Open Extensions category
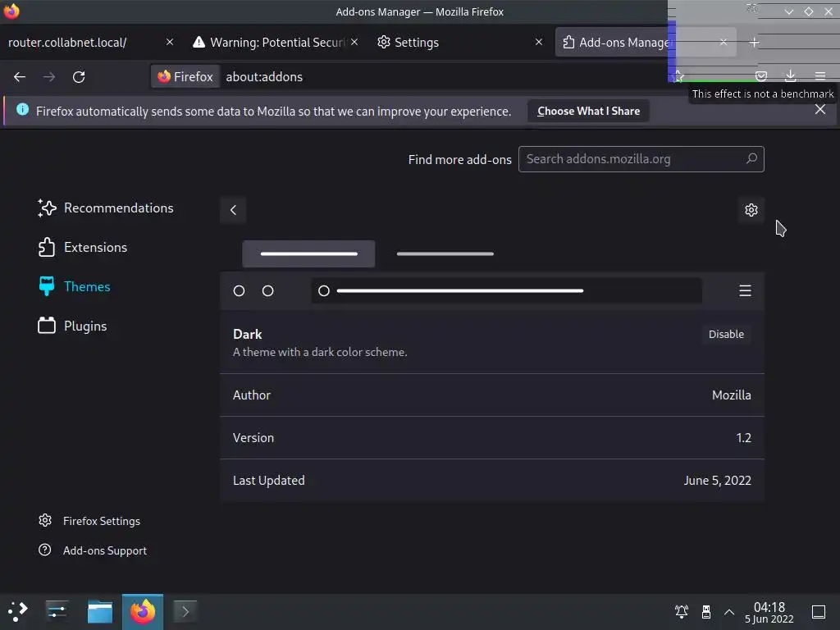840x630 pixels. 83,247
